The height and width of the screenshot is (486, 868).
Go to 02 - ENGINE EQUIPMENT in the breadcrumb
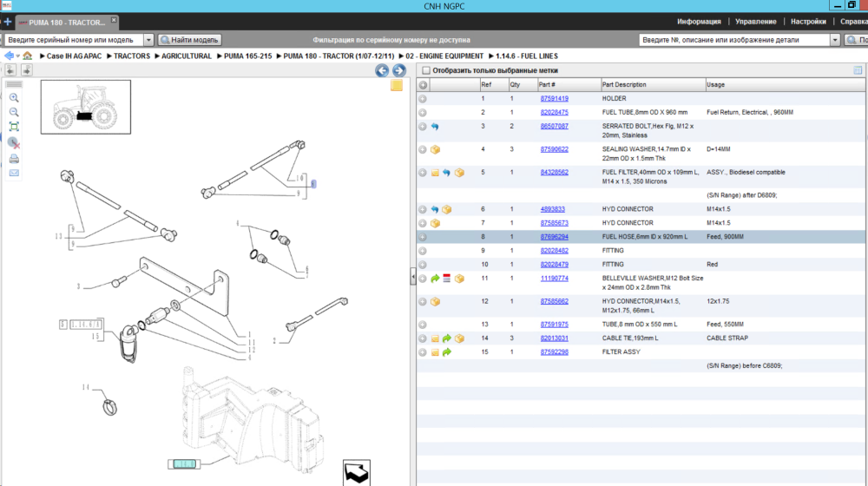pos(444,56)
